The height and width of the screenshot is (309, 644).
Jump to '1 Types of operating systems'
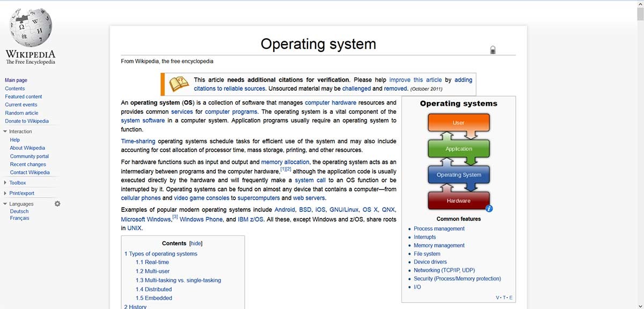point(161,254)
